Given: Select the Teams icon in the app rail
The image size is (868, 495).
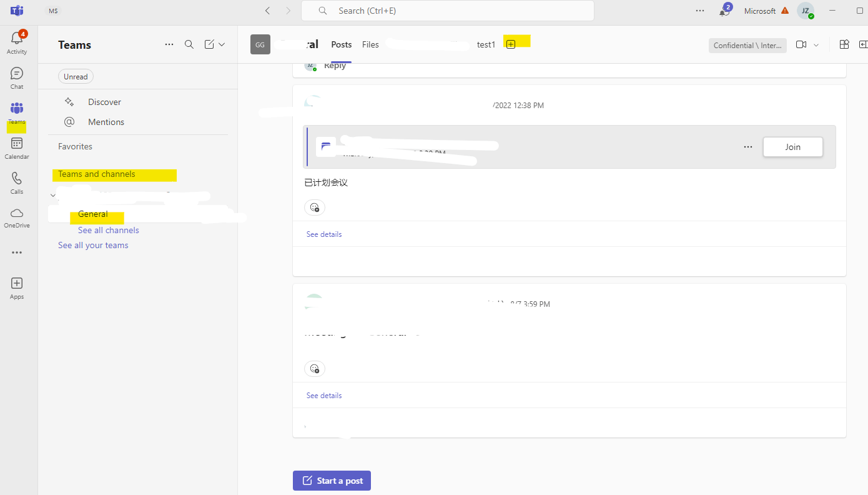Looking at the screenshot, I should pyautogui.click(x=17, y=112).
